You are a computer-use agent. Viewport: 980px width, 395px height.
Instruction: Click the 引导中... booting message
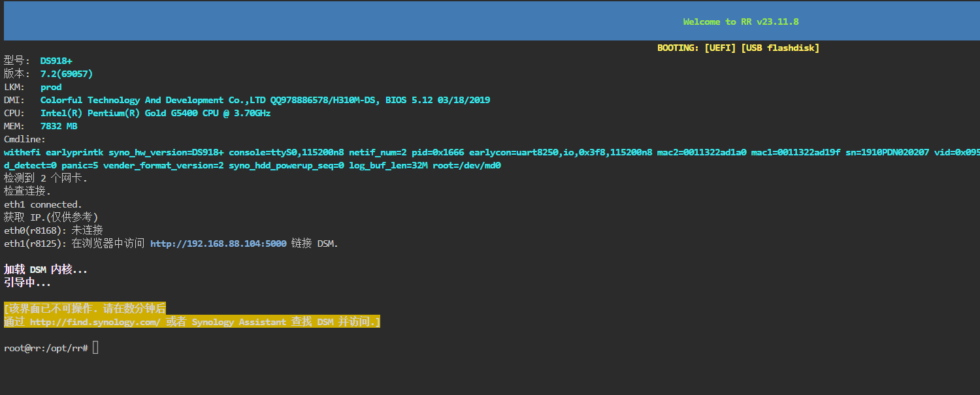pyautogui.click(x=27, y=283)
